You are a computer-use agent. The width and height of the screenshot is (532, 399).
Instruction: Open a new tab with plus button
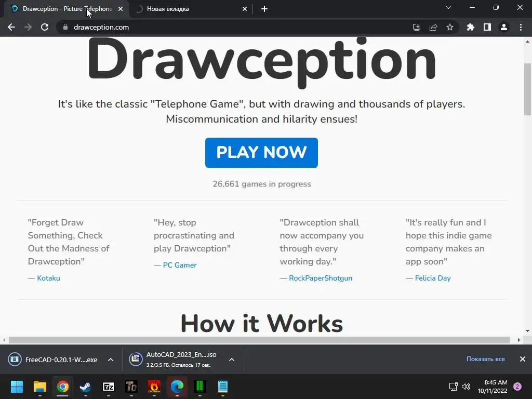(x=264, y=9)
